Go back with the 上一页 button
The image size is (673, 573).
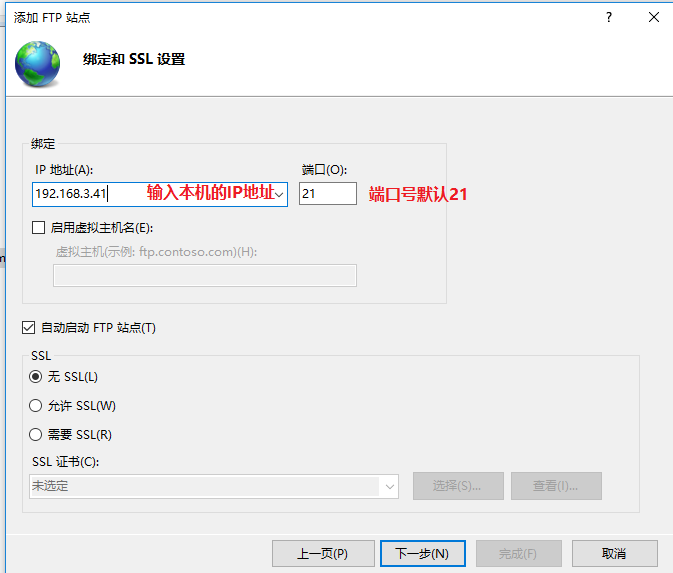pyautogui.click(x=322, y=553)
